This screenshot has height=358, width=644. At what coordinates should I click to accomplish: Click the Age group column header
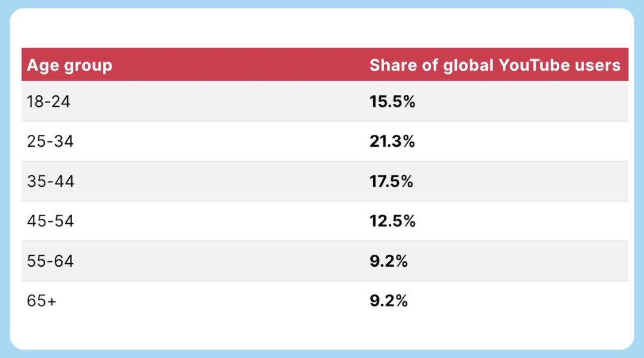point(69,66)
